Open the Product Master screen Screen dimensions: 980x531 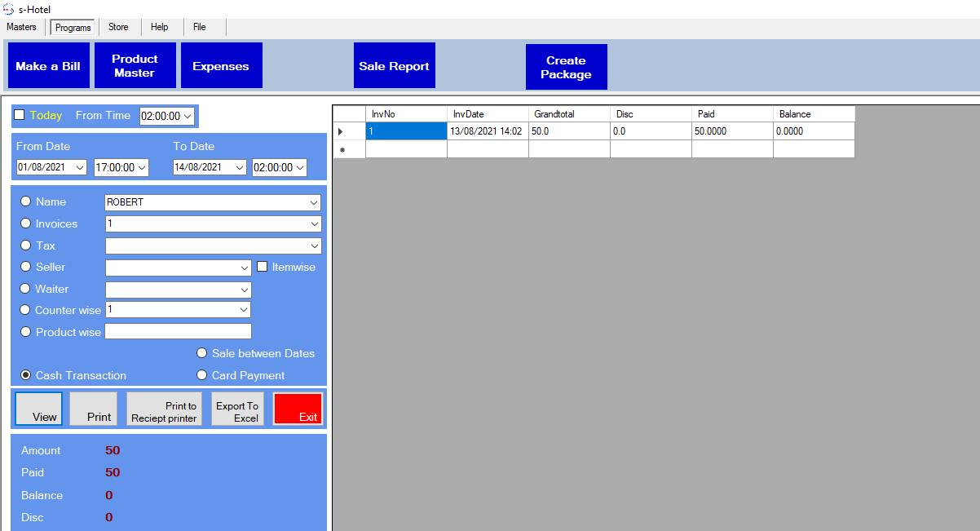(x=135, y=66)
